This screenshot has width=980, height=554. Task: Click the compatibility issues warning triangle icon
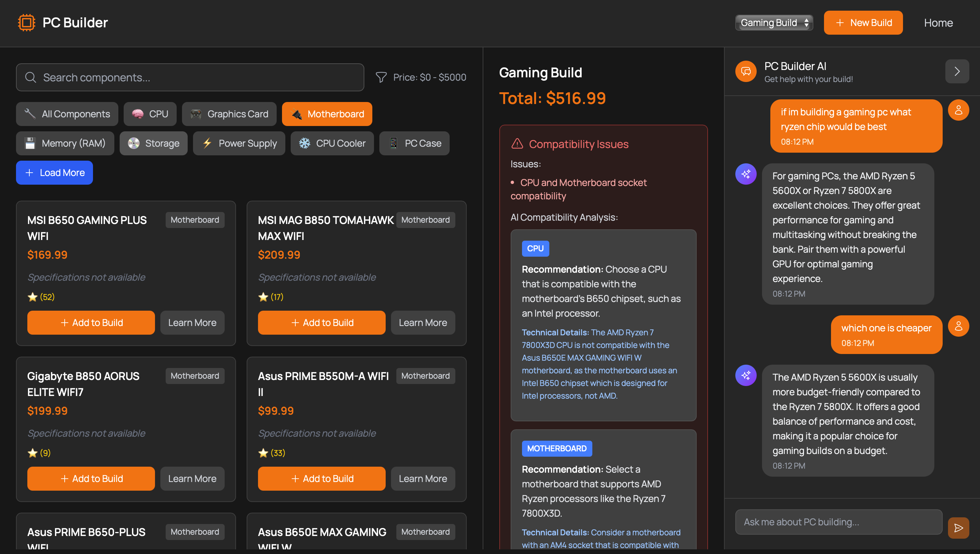pos(517,144)
